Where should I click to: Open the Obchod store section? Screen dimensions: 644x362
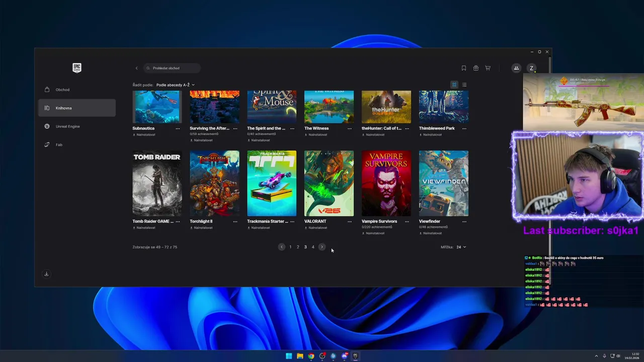[77, 89]
